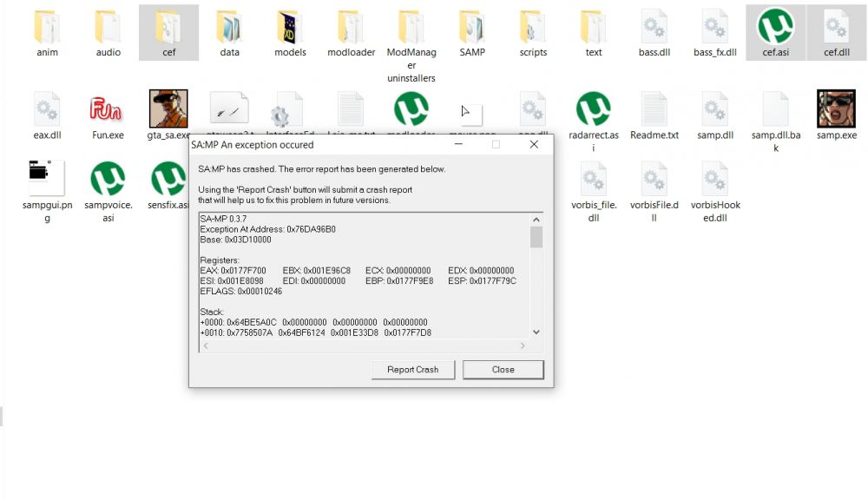Image resolution: width=868 pixels, height=500 pixels.
Task: Select the sampvoice.asi file
Action: point(108,192)
